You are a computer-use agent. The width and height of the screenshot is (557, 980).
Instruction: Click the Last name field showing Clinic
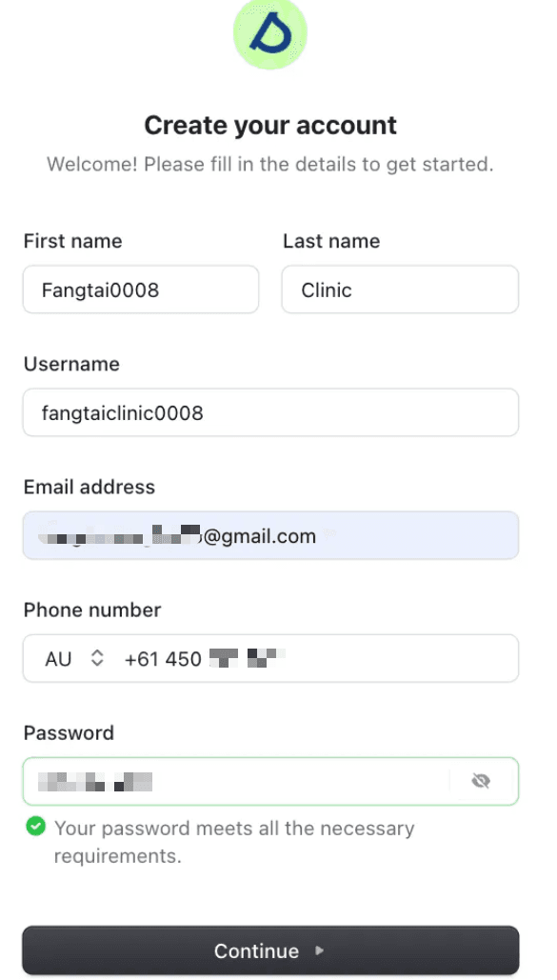tap(399, 290)
